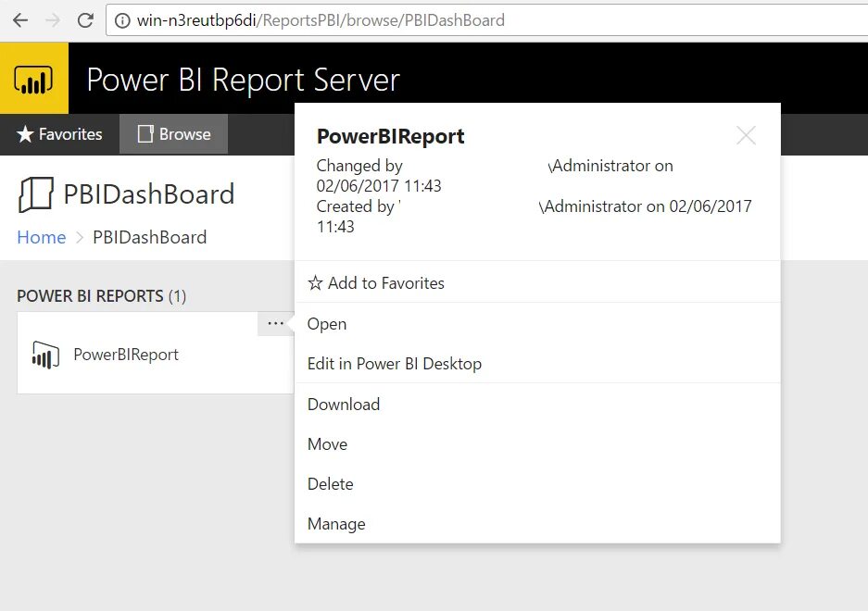Open the PowerBIReport tile
868x611 pixels.
point(155,353)
